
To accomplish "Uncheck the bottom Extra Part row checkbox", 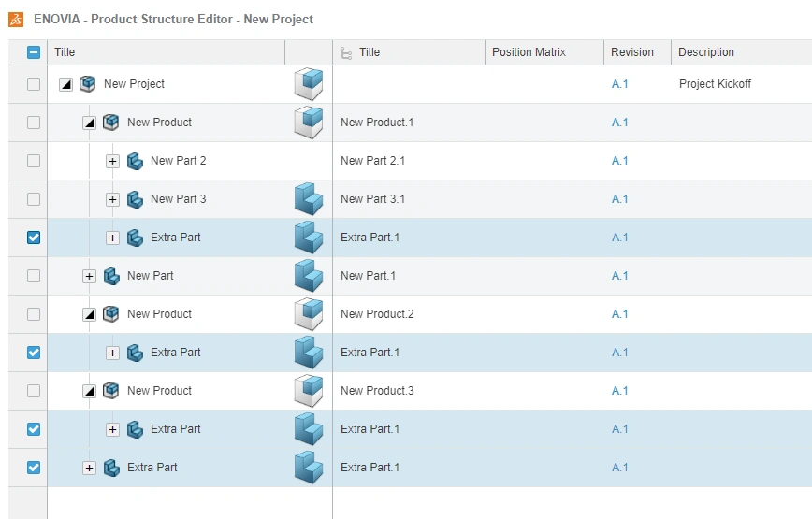I will (x=34, y=468).
